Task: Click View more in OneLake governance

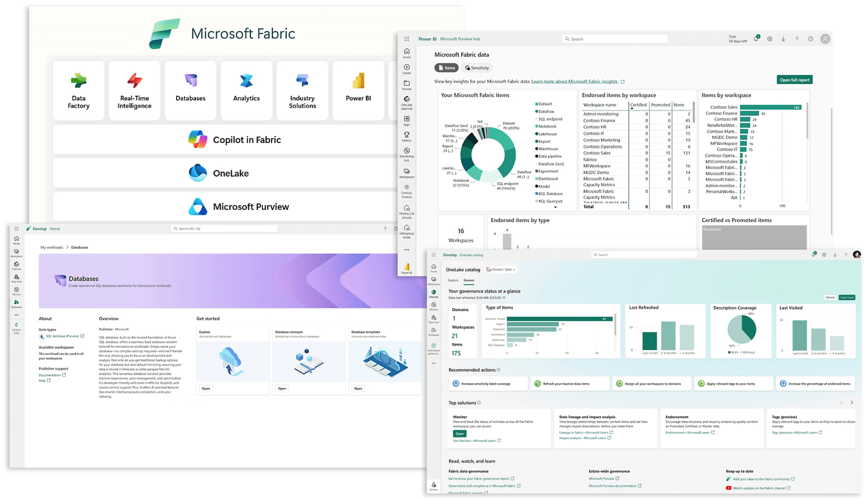Action: [847, 297]
